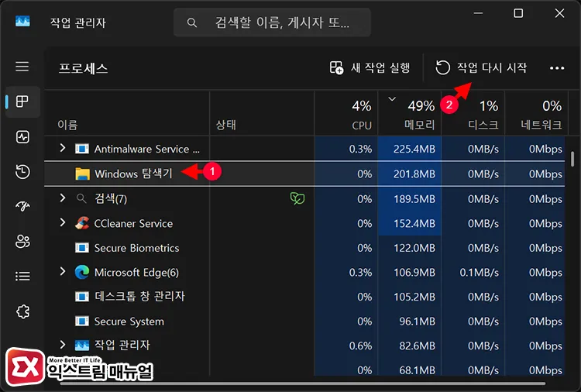Screen dimensions: 581x392
Task: Maximize the Task Manager window
Action: pyautogui.click(x=518, y=13)
